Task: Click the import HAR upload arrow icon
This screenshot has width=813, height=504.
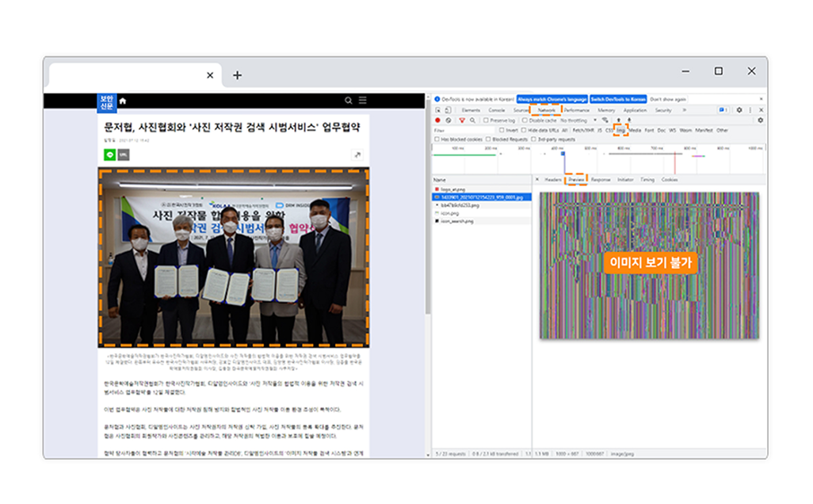Action: tap(619, 120)
